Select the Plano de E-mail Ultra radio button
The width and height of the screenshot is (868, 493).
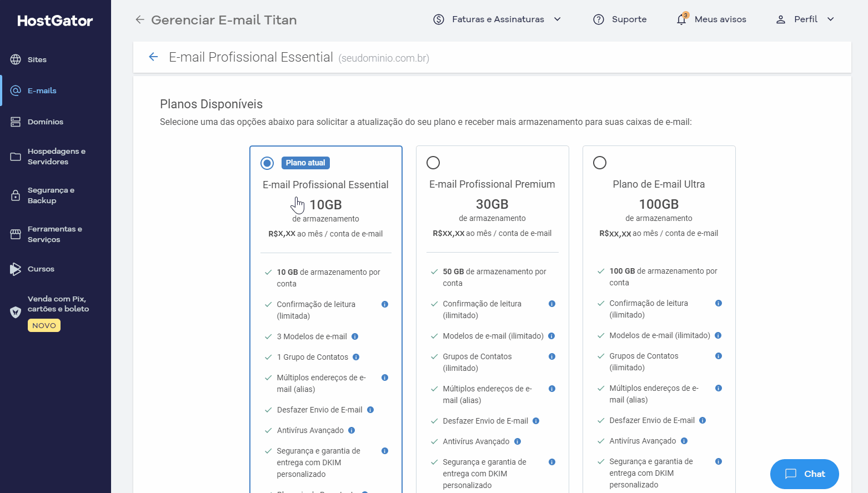[x=600, y=163]
